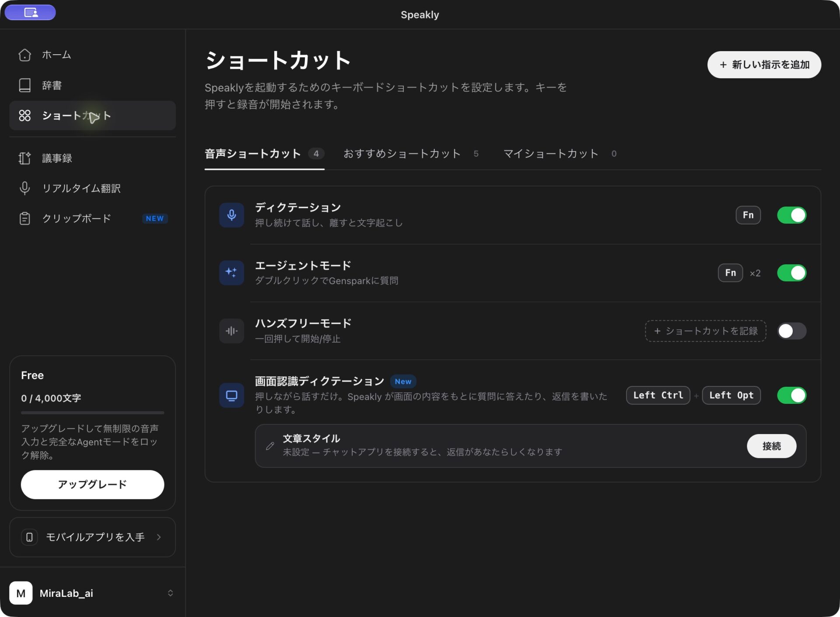
Task: Enable the ハンズフリーモード toggle
Action: coord(791,331)
